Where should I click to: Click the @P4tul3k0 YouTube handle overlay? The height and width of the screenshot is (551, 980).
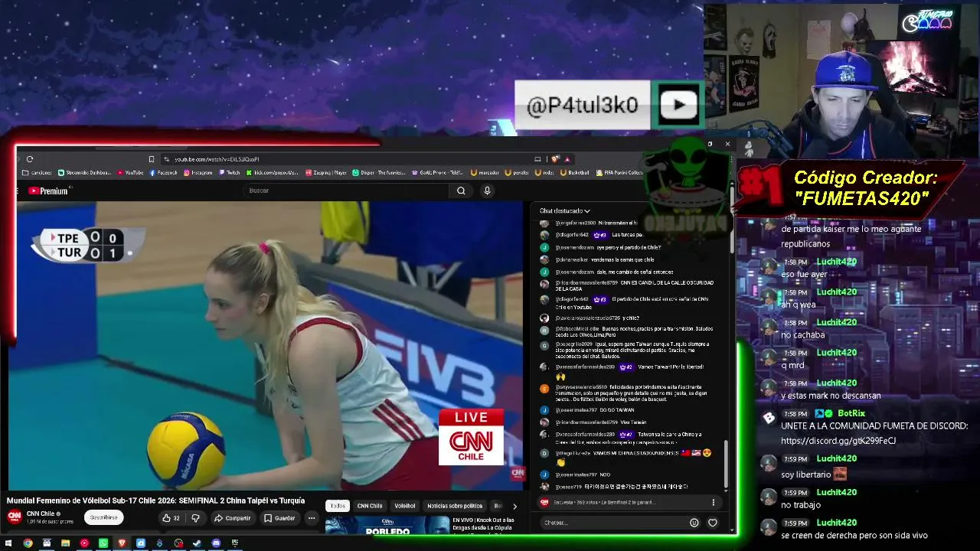click(583, 105)
